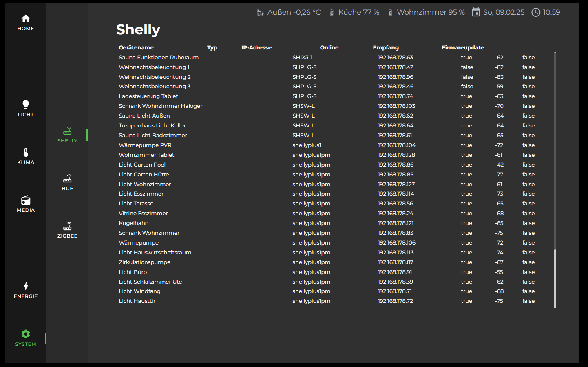588x367 pixels.
Task: Select the Licht Wohnzimmer device
Action: click(x=145, y=185)
